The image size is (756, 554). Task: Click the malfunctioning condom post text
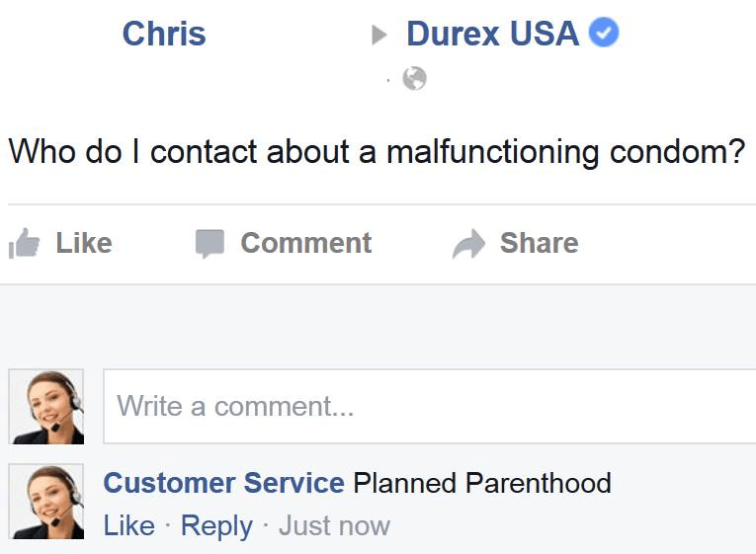click(x=378, y=152)
